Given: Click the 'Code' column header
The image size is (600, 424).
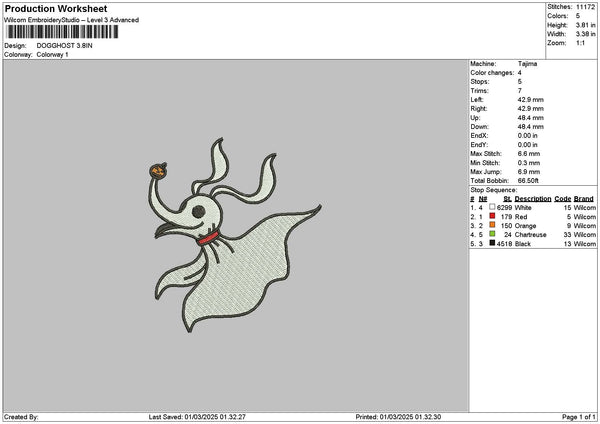Looking at the screenshot, I should (562, 199).
